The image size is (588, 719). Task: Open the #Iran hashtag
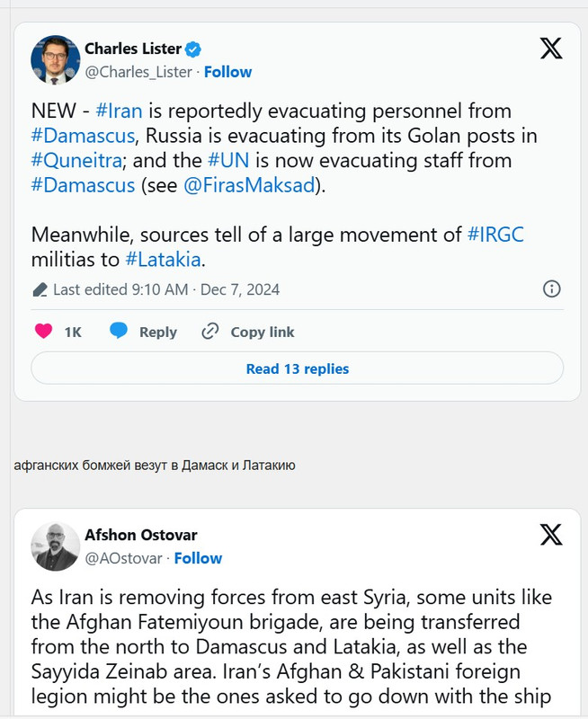pos(120,111)
